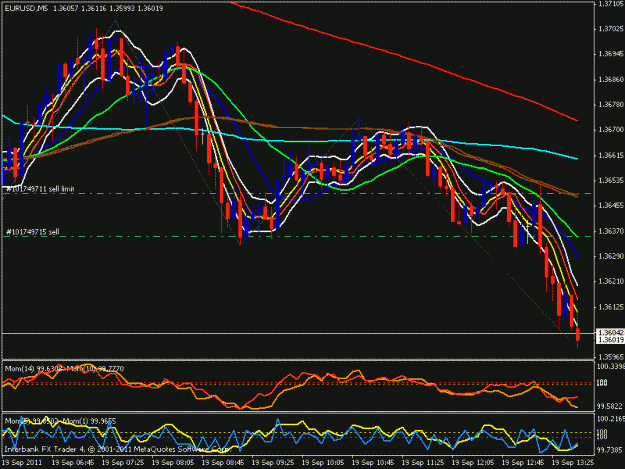Click the 1.36535 price axis label

[x=611, y=180]
